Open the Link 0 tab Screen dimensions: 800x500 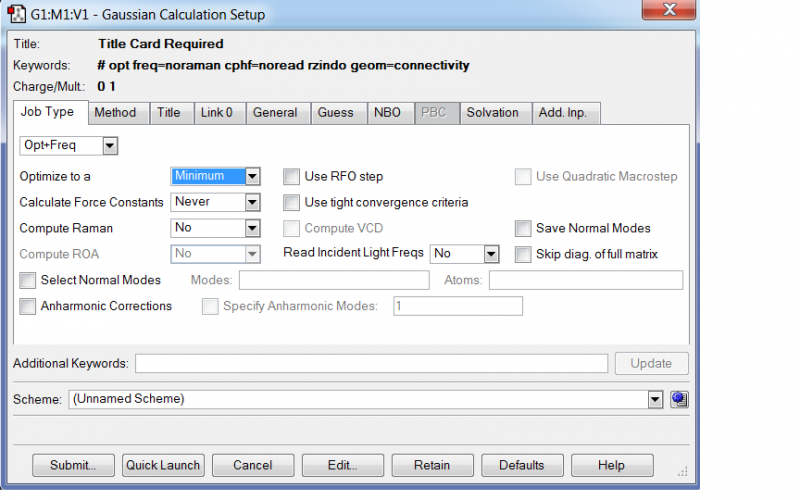(219, 113)
